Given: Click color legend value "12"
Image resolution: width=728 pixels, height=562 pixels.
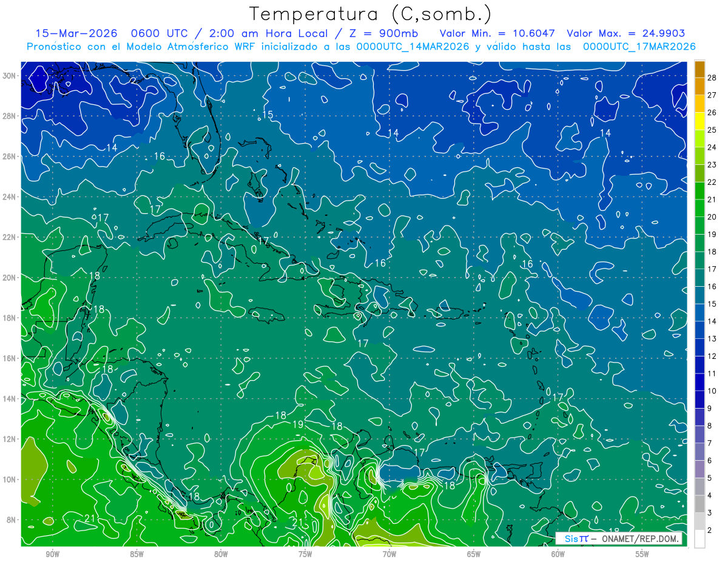Looking at the screenshot, I should point(712,356).
